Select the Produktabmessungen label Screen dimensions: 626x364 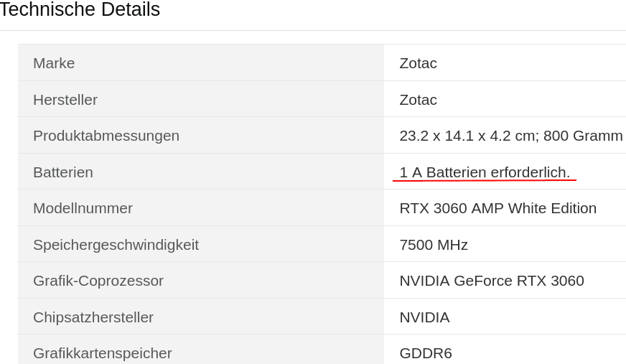coord(106,136)
